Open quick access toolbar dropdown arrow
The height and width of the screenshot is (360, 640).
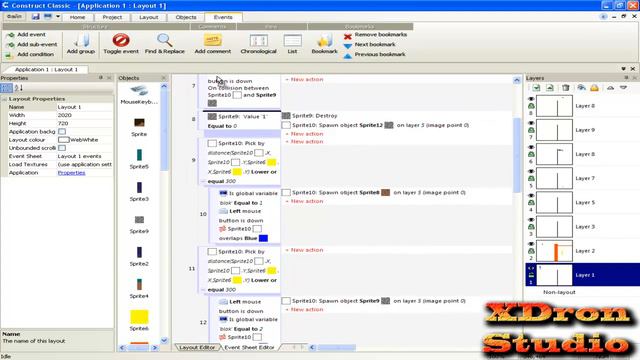[x=58, y=17]
